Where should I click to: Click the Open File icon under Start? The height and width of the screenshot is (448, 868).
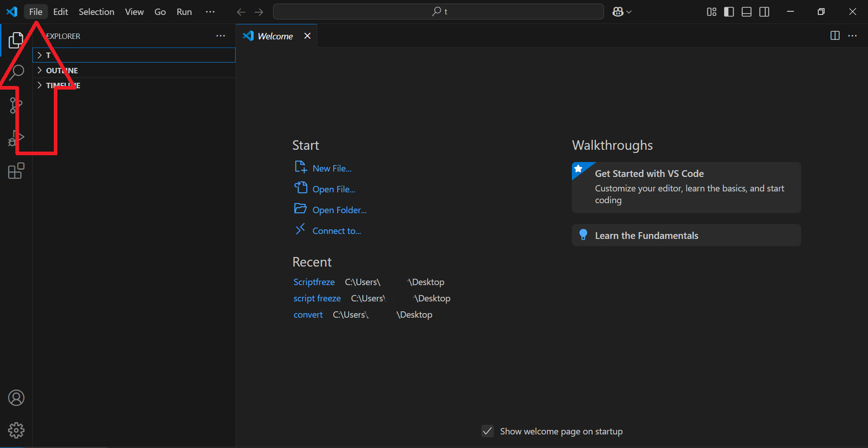[x=301, y=188]
